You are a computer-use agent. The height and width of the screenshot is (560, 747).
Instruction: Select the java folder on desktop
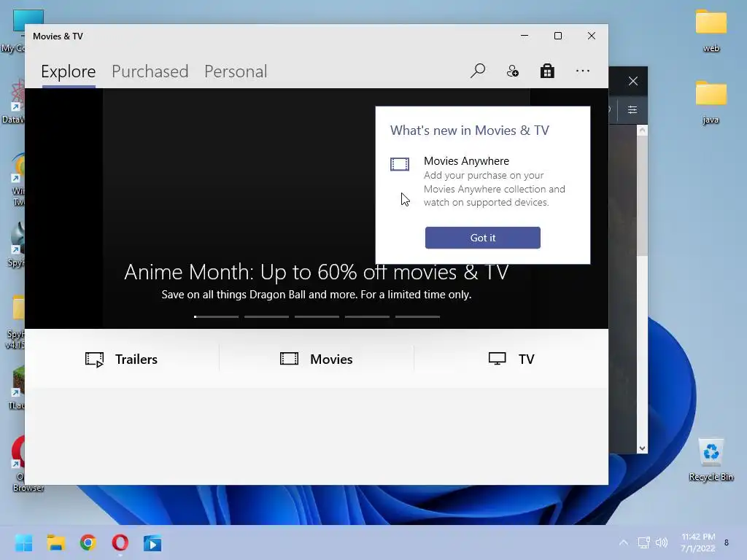[711, 102]
